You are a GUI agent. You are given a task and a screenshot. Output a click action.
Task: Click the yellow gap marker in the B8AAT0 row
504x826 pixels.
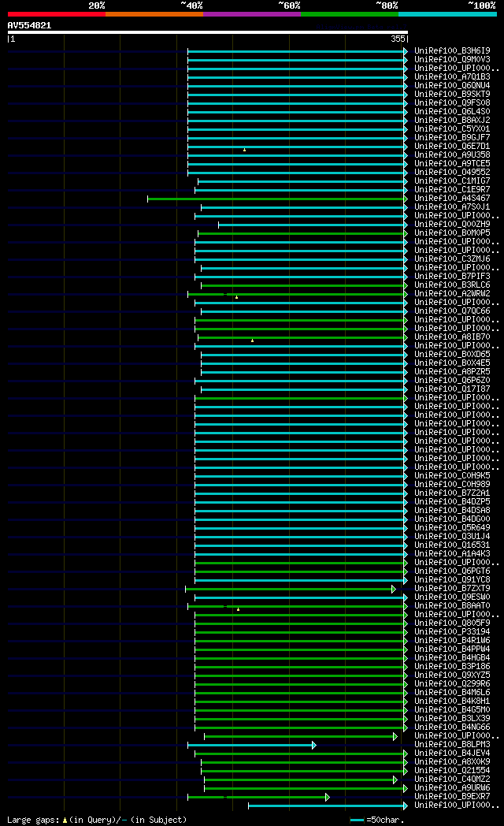pyautogui.click(x=239, y=609)
